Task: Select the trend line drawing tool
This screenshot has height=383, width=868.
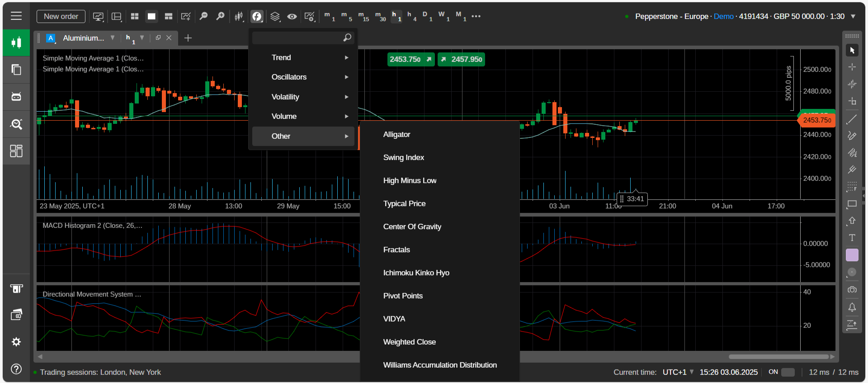Action: [852, 119]
